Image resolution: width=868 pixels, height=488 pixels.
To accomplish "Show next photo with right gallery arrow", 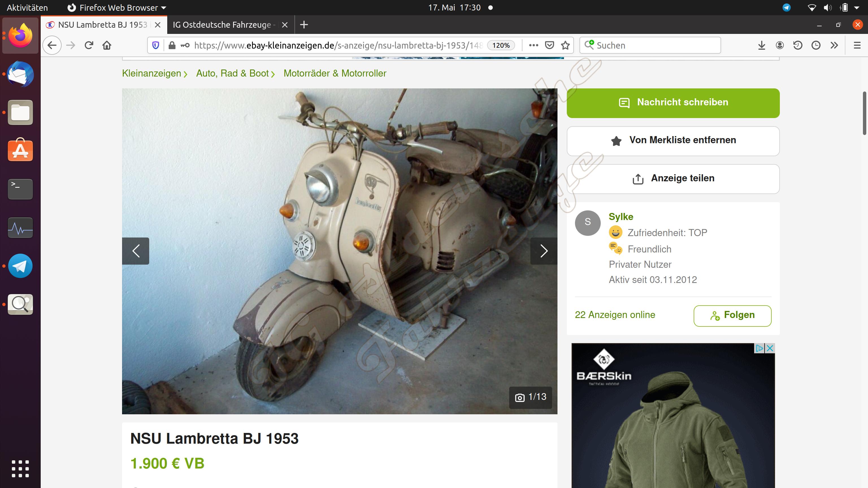I will click(x=544, y=250).
